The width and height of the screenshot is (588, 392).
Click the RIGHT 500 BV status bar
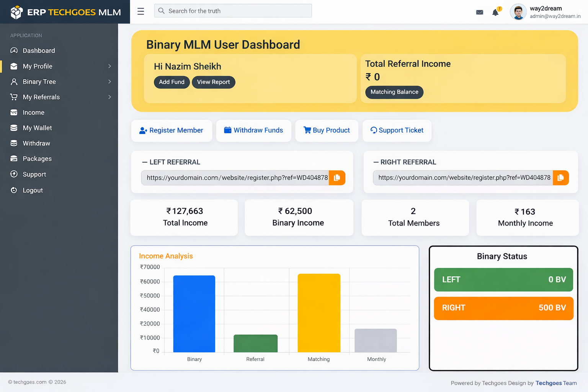[x=503, y=308]
